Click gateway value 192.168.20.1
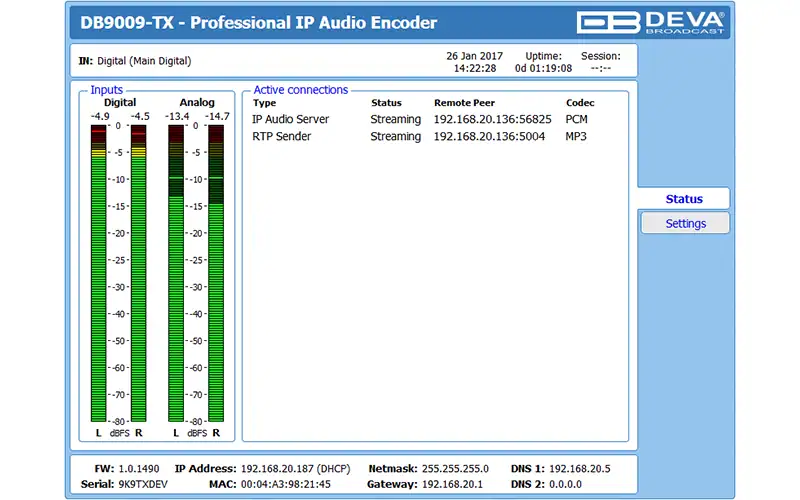 tap(452, 484)
